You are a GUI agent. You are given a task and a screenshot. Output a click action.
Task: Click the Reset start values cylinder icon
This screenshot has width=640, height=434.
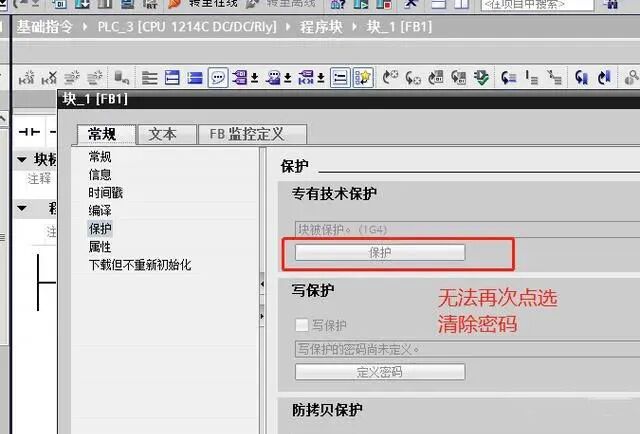pos(121,77)
